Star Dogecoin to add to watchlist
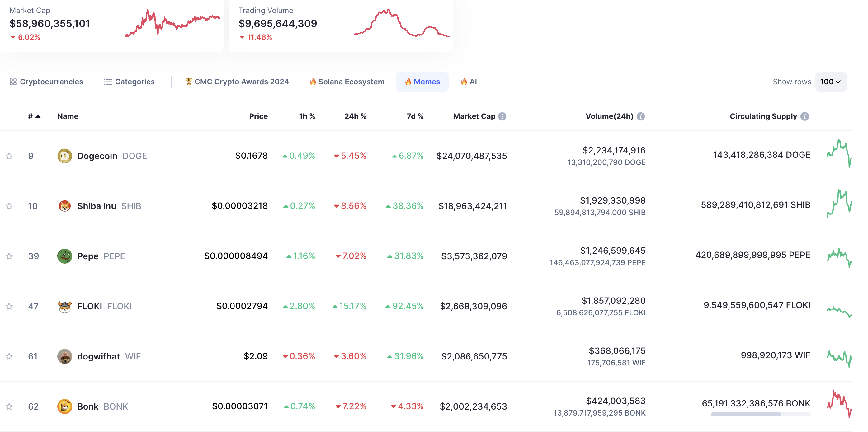868x432 pixels. 9,156
